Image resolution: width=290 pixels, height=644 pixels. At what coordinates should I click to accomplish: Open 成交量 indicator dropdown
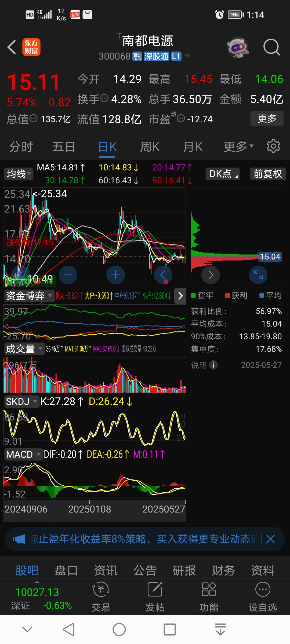click(24, 349)
